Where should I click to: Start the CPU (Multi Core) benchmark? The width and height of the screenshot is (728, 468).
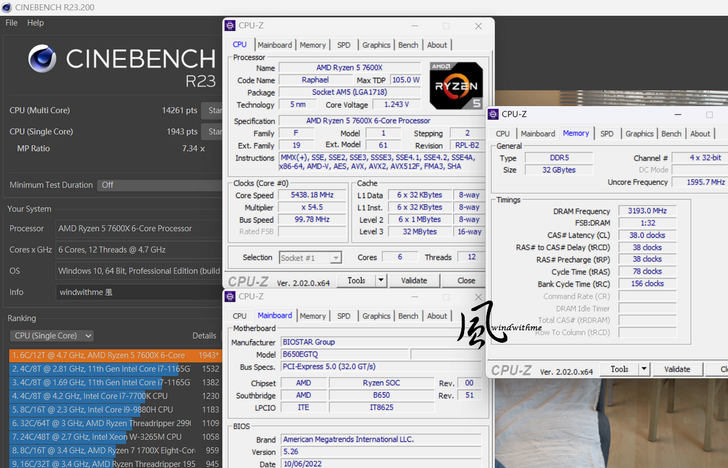[x=213, y=110]
